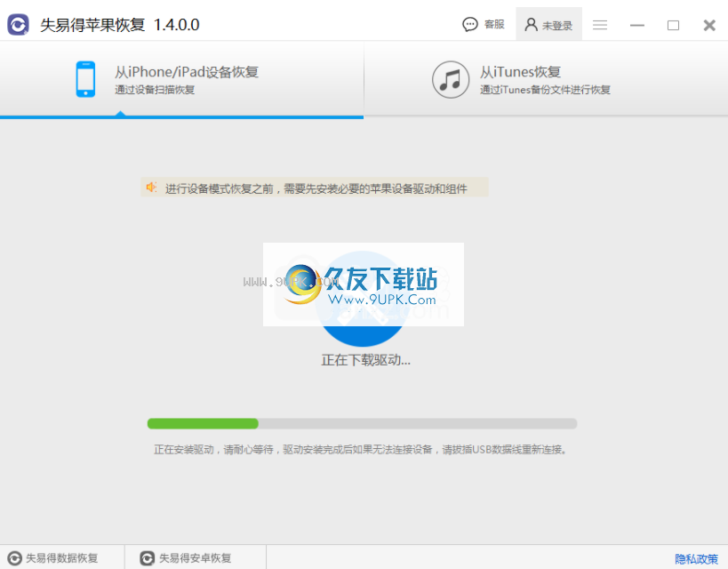Click the user silhouette icon
Screen dimensions: 728x569
coord(531,25)
